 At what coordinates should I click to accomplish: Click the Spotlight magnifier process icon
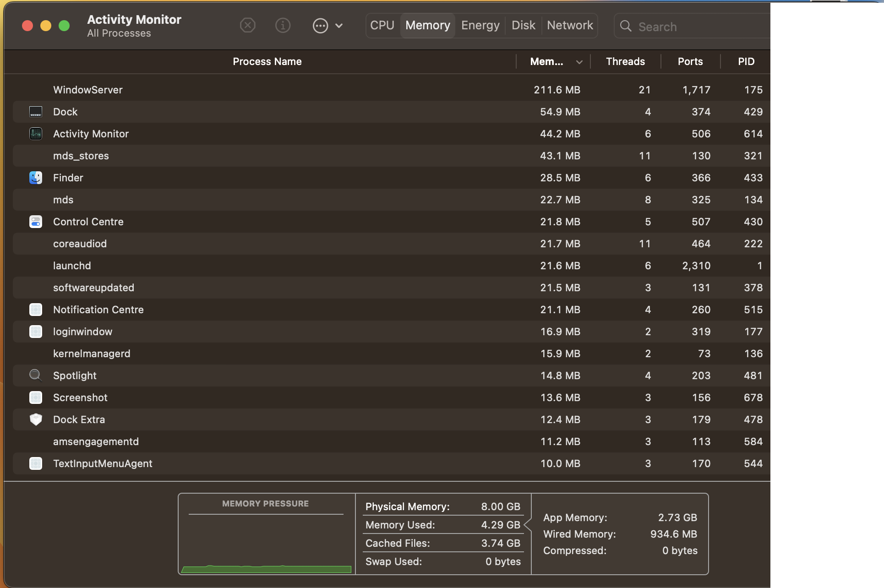tap(36, 376)
